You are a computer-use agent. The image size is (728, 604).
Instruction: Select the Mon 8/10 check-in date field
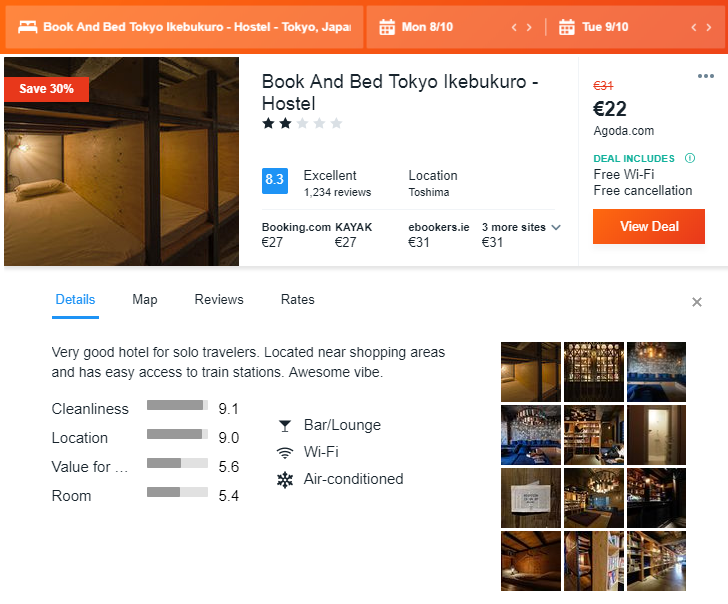point(455,27)
